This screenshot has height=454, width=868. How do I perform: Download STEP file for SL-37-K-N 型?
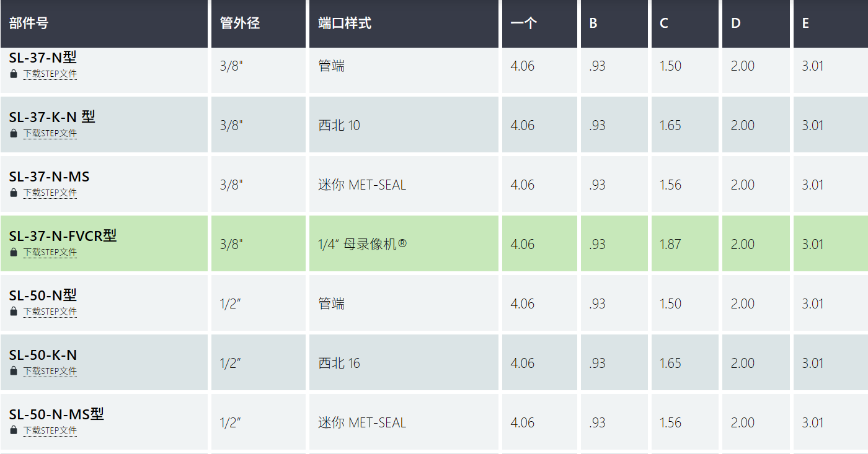[x=50, y=133]
